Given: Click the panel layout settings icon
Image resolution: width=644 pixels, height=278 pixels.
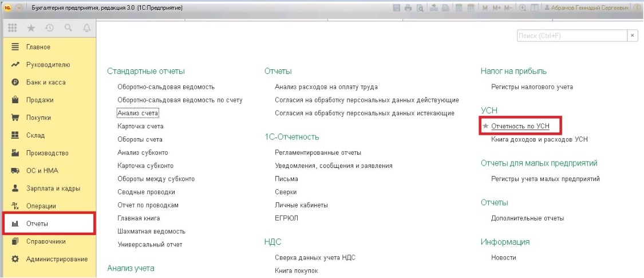Looking at the screenshot, I should 534,8.
